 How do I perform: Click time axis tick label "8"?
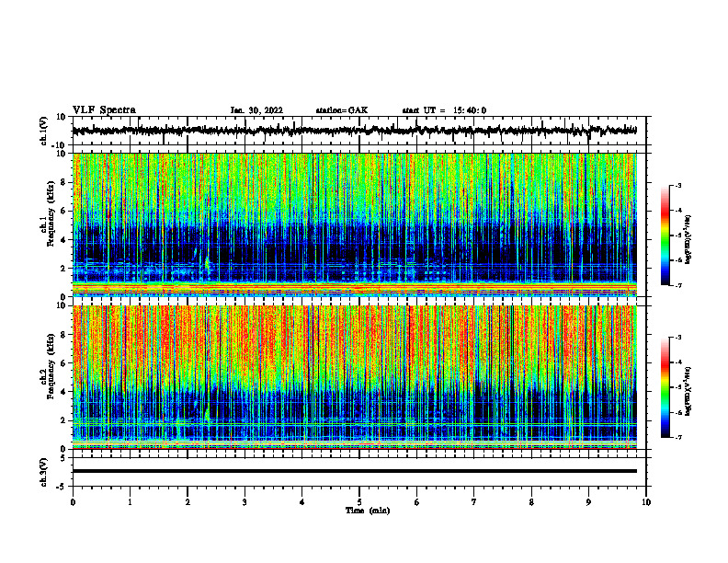coord(531,502)
